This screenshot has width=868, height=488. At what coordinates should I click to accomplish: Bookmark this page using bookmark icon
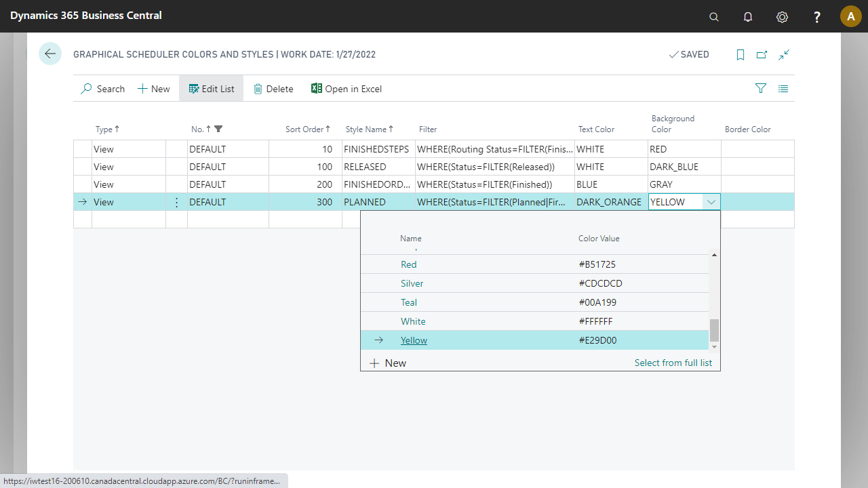[740, 55]
